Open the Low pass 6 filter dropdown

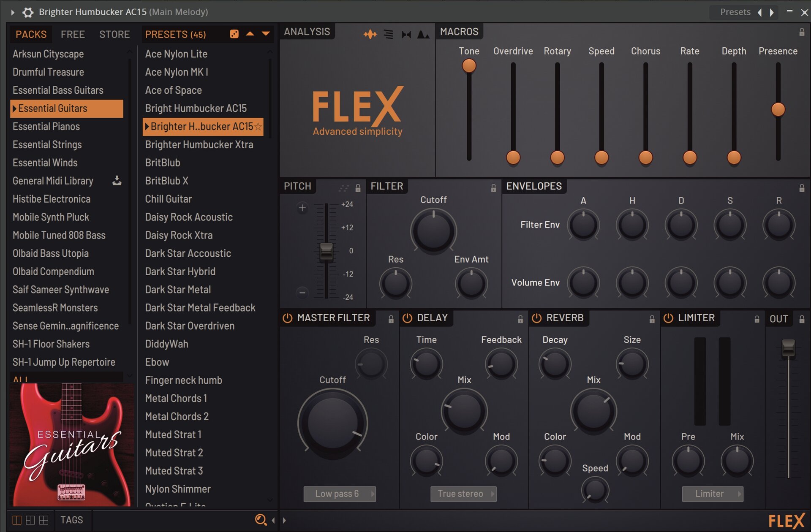click(x=340, y=494)
